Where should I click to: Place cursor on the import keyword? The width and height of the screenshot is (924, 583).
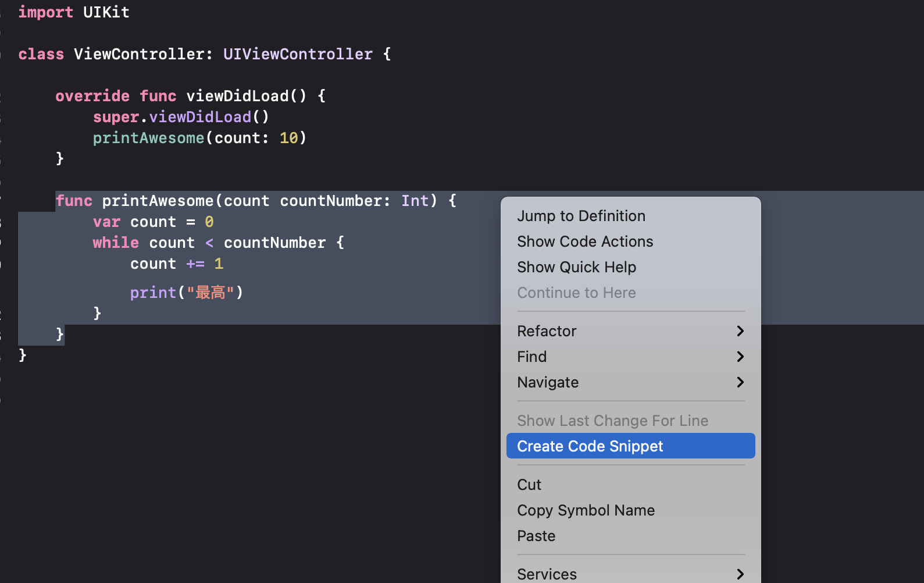(x=45, y=12)
